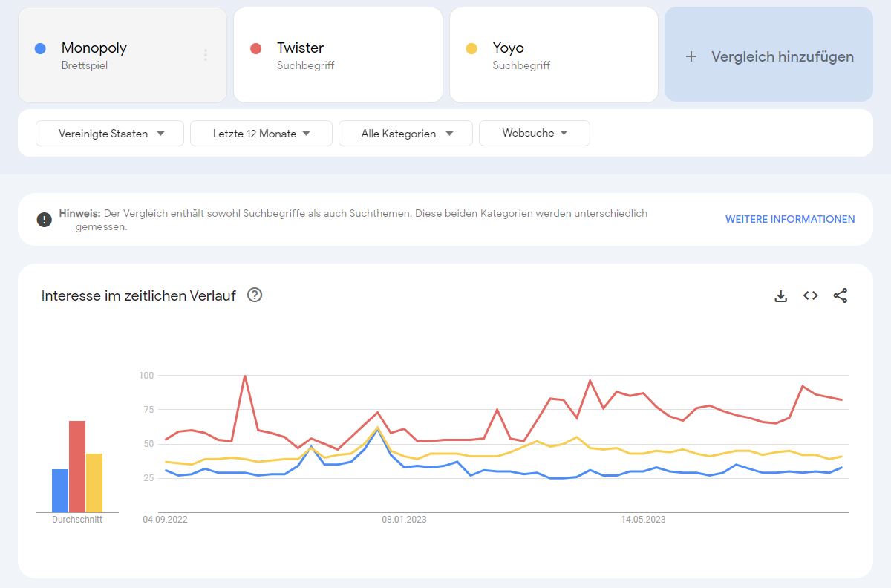Screen dimensions: 891x588
Task: Select the Yoyo search term card
Action: click(553, 56)
